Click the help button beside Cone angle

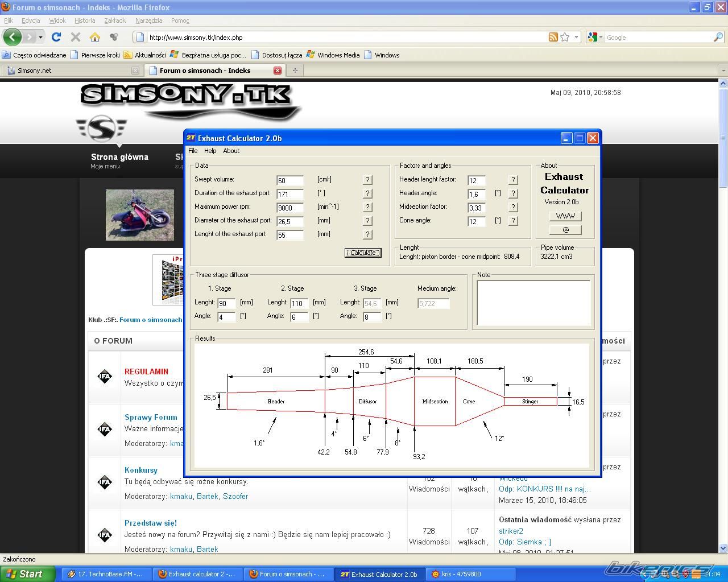[513, 221]
